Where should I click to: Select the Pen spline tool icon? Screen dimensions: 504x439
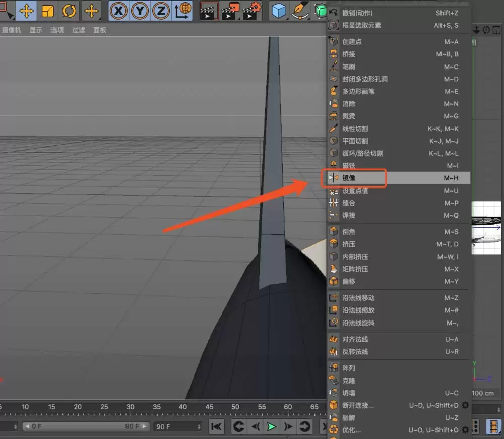coord(300,9)
